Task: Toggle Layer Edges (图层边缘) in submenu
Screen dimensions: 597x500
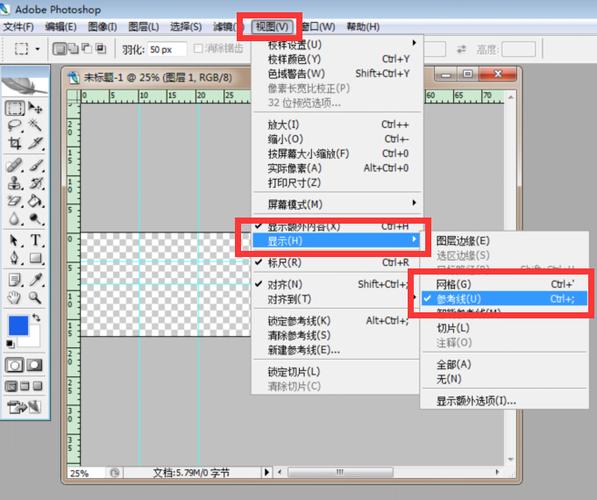Action: [504, 241]
